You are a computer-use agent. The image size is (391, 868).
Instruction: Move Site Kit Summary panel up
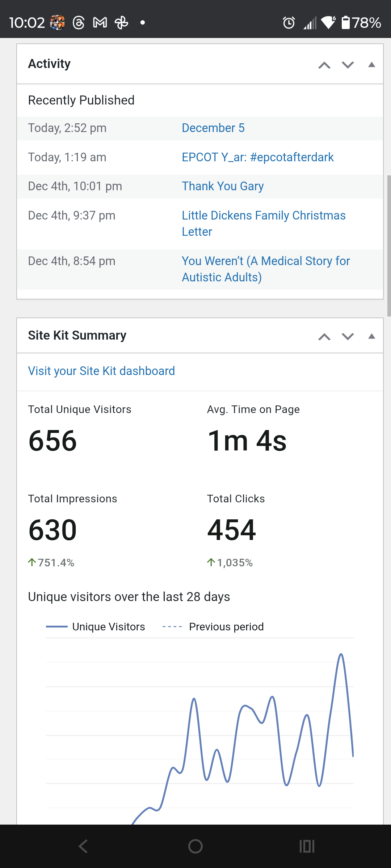tap(324, 337)
